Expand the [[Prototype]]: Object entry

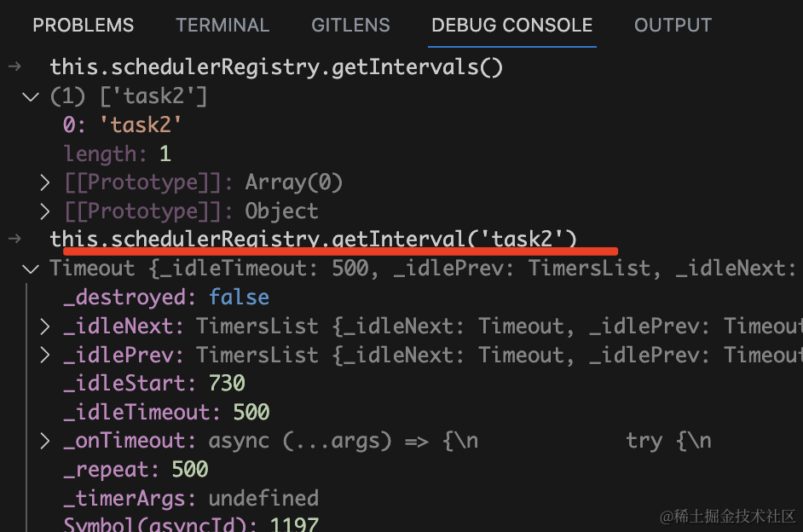pos(45,211)
